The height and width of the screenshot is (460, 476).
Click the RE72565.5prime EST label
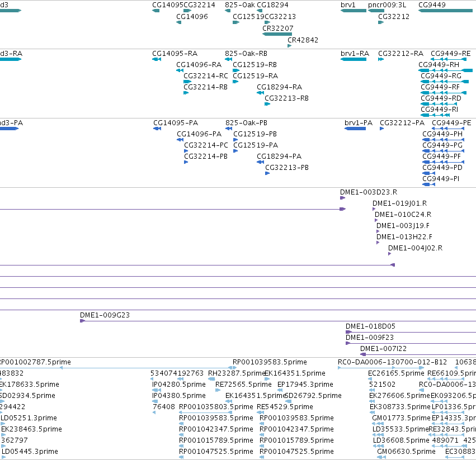pos(243,385)
